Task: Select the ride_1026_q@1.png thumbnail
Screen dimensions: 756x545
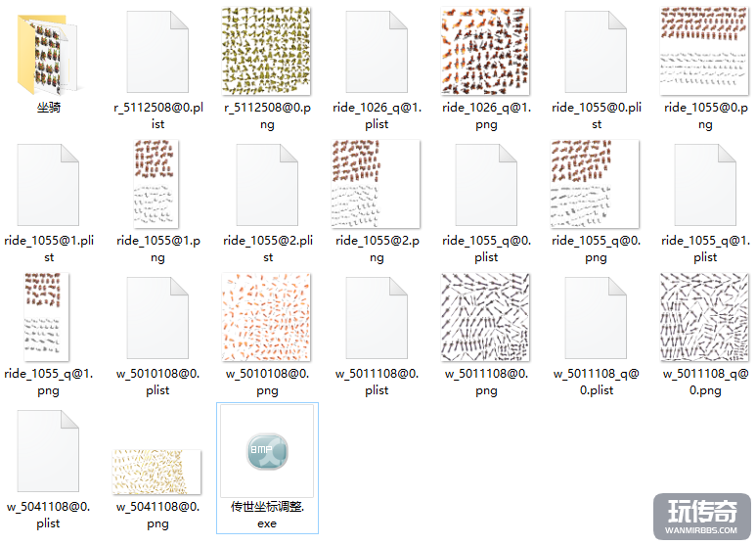Action: click(485, 51)
